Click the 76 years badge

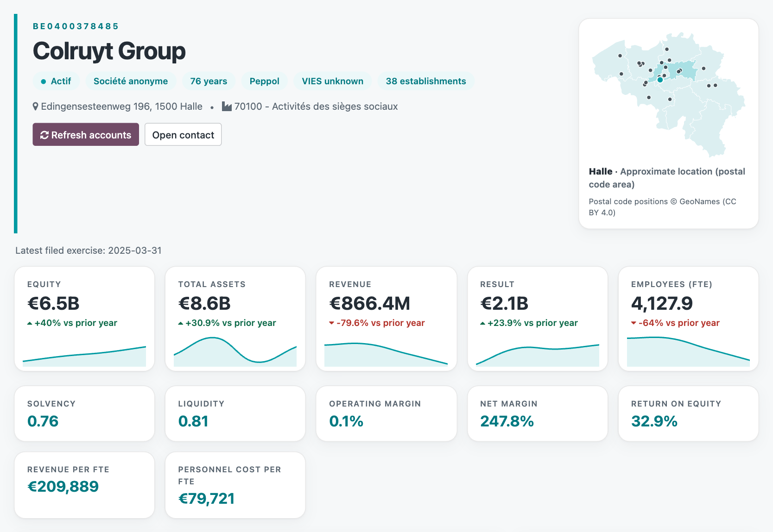[x=209, y=81]
